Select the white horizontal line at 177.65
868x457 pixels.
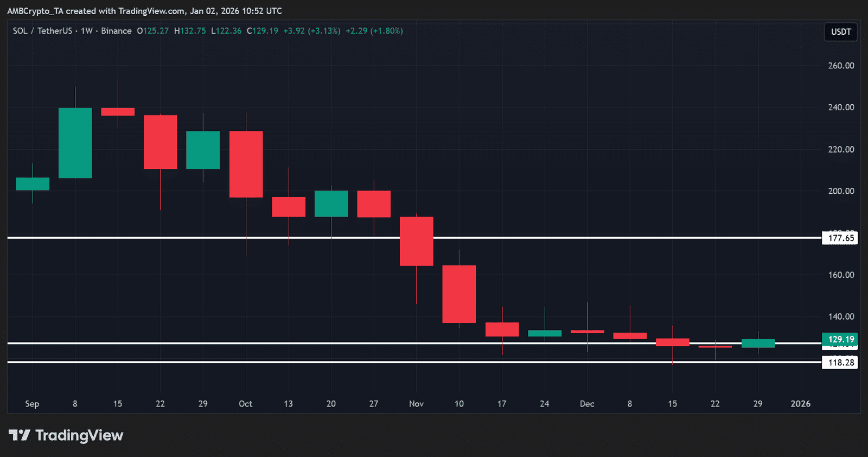pos(414,238)
